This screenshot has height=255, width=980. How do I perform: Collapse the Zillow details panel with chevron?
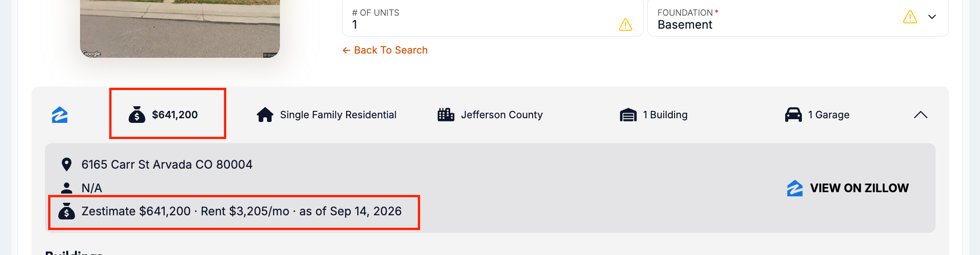coord(921,115)
